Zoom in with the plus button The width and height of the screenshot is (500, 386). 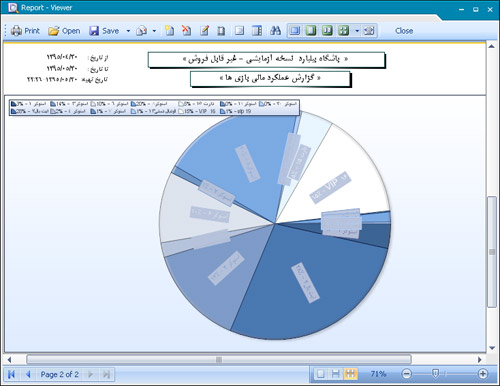[x=483, y=374]
